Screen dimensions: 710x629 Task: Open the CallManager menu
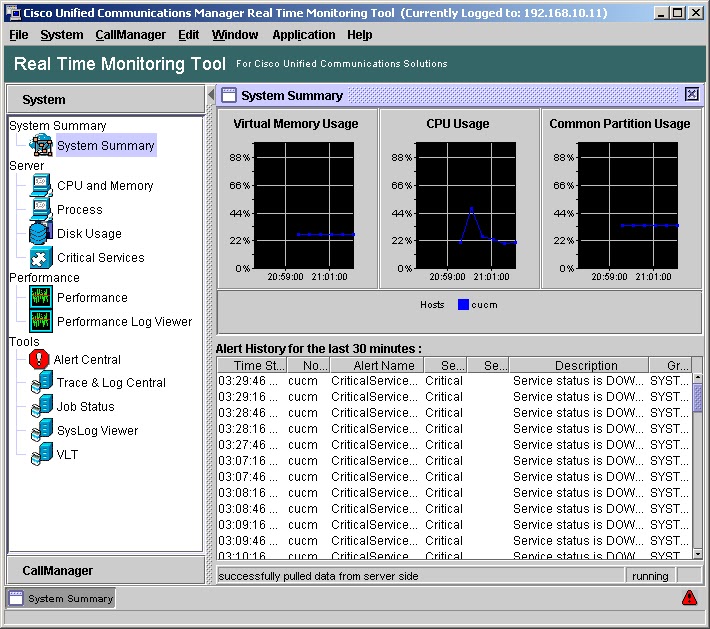click(130, 35)
